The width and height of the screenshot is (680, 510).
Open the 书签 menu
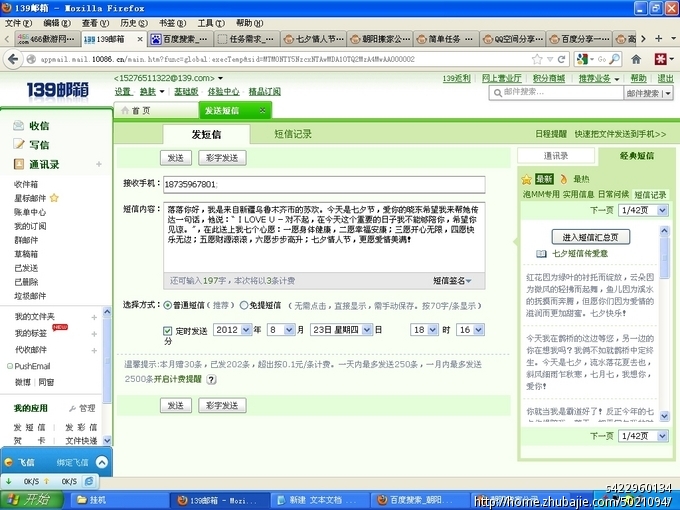coord(172,23)
